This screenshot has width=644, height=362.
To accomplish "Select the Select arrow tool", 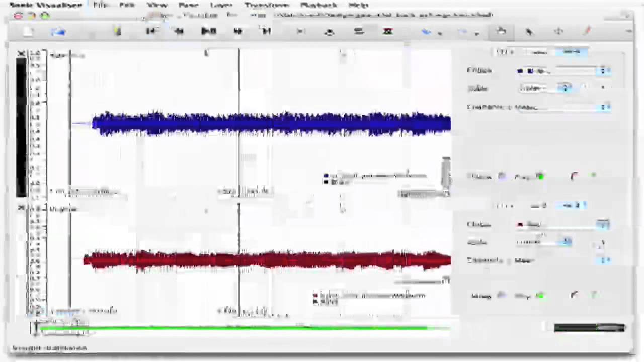I will 530,31.
